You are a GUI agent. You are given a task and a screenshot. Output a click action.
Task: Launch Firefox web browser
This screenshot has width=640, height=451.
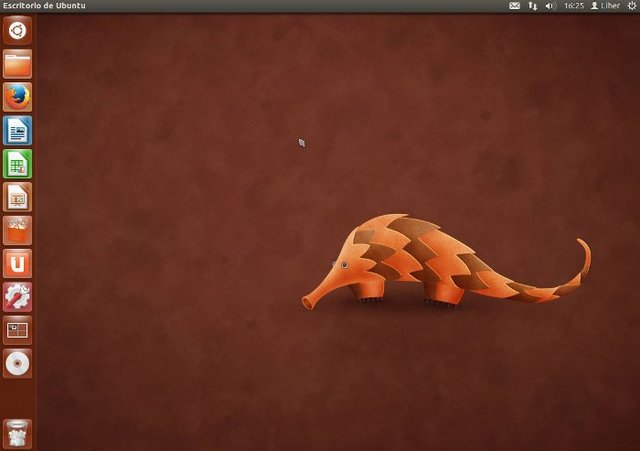tap(17, 97)
